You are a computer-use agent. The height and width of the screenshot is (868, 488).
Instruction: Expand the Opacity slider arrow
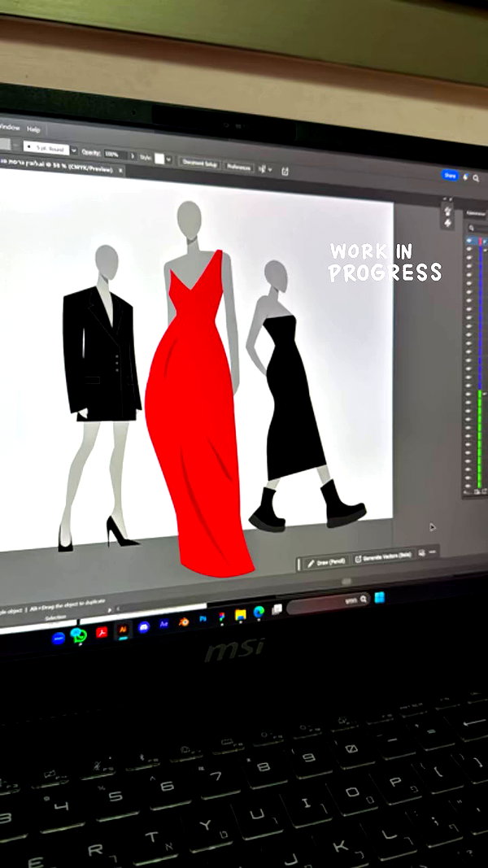(x=133, y=156)
